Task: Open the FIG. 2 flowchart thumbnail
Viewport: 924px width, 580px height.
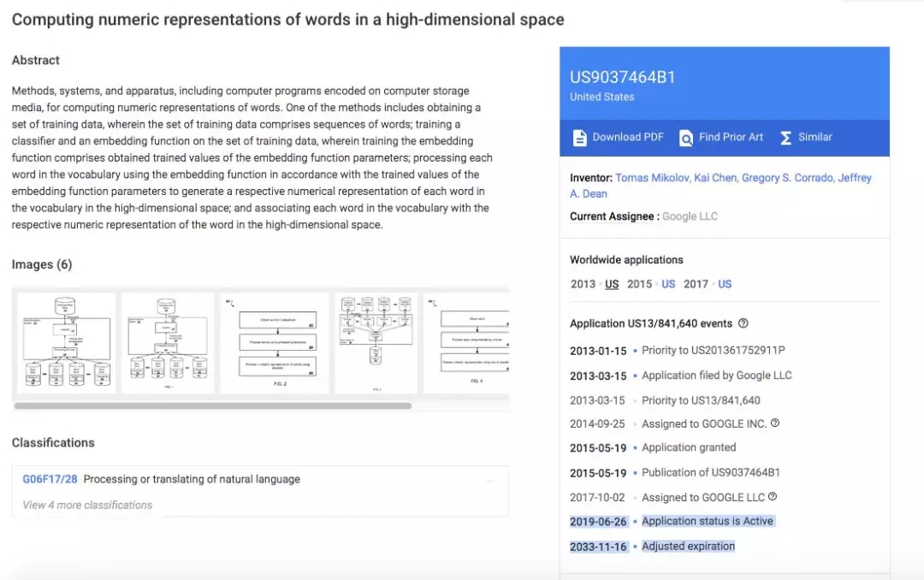Action: (x=274, y=343)
